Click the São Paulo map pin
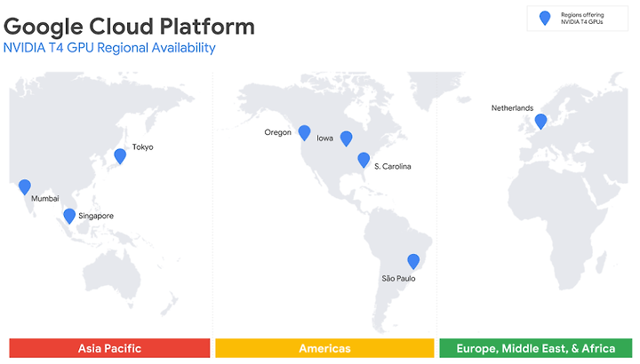Image resolution: width=640 pixels, height=364 pixels. tap(413, 261)
